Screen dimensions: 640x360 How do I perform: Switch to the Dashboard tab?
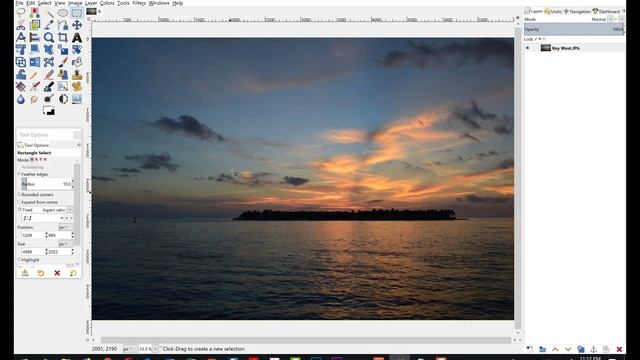coord(606,11)
